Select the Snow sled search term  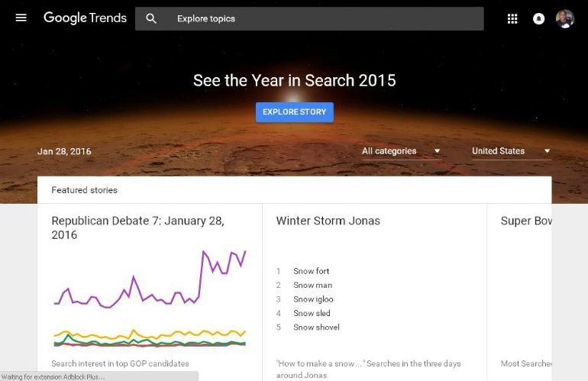click(x=312, y=313)
